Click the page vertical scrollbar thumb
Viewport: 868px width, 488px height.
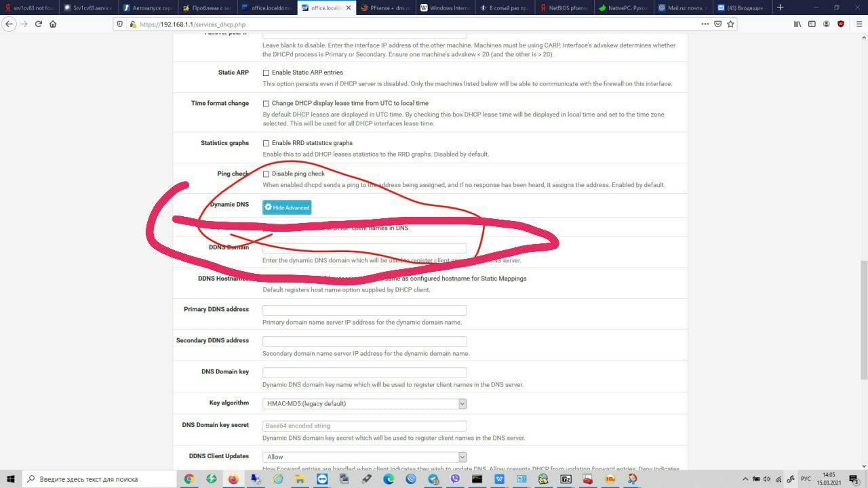tap(864, 320)
